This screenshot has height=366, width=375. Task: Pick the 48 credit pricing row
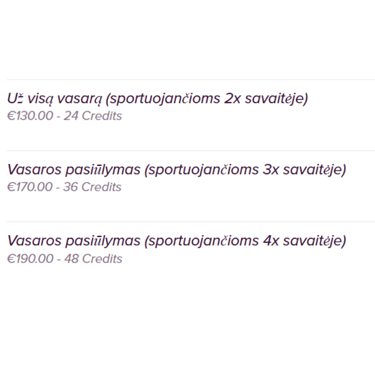tap(65, 259)
